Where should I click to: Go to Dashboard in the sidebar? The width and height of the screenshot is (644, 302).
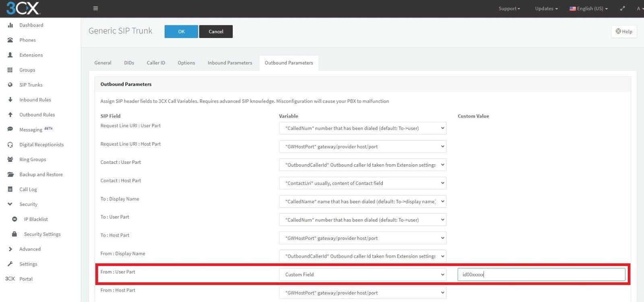pos(31,25)
